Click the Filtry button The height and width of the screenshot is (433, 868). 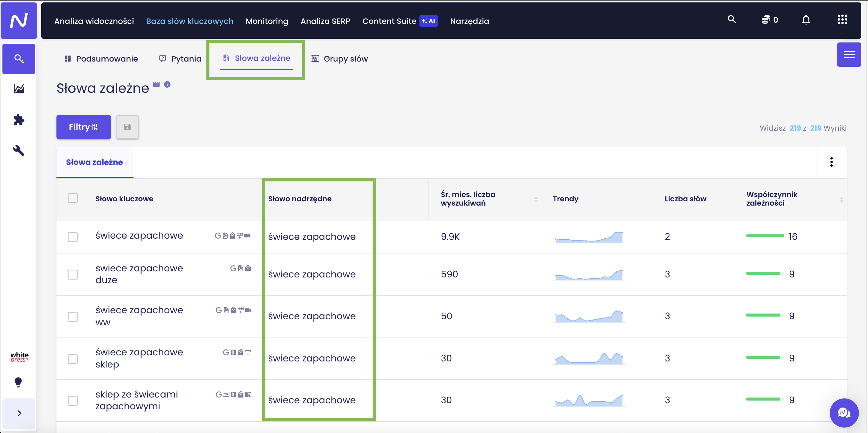(83, 127)
